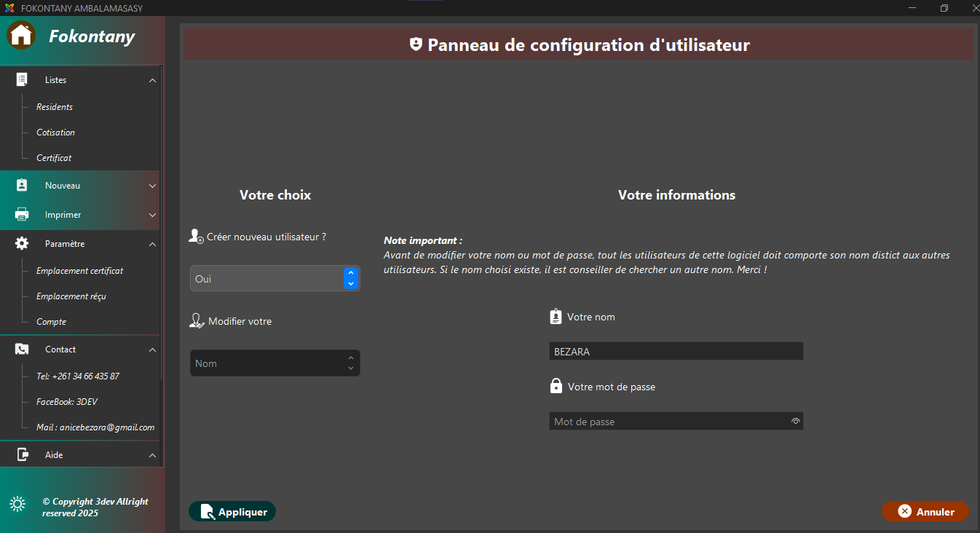Click the Mail anicebezara@gmail.com contact entry
980x533 pixels.
click(95, 427)
